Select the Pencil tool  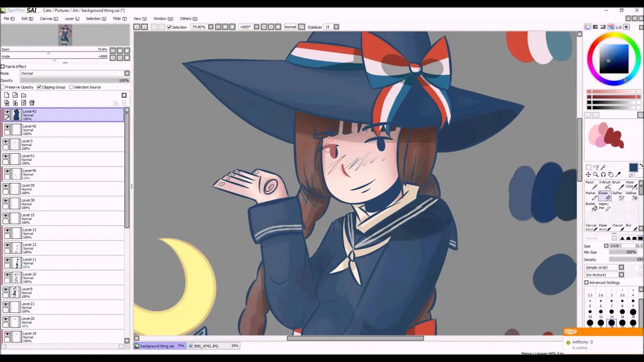591,185
